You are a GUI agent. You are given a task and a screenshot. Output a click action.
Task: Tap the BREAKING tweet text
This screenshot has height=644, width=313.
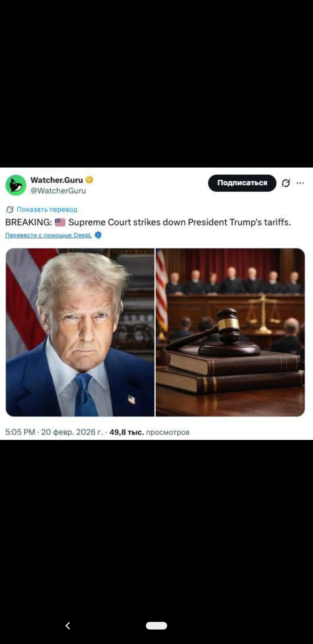[x=148, y=222]
